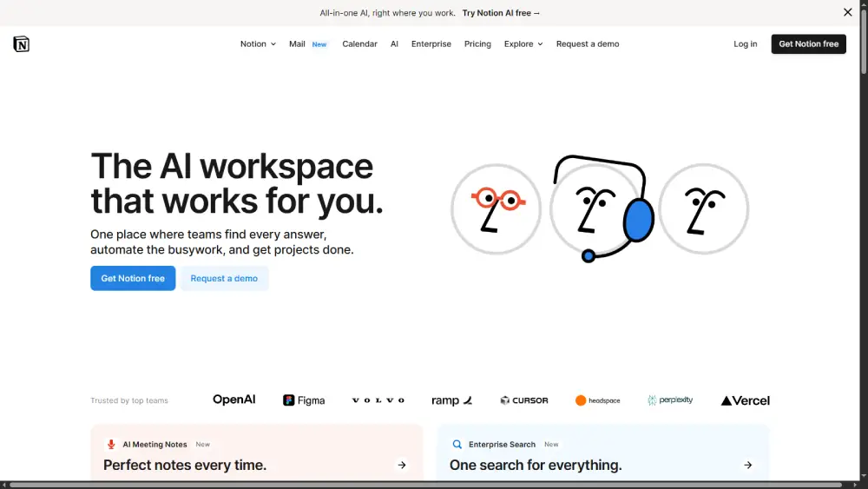Expand the Explore dropdown menu
Screen dimensions: 868x489
(x=523, y=43)
